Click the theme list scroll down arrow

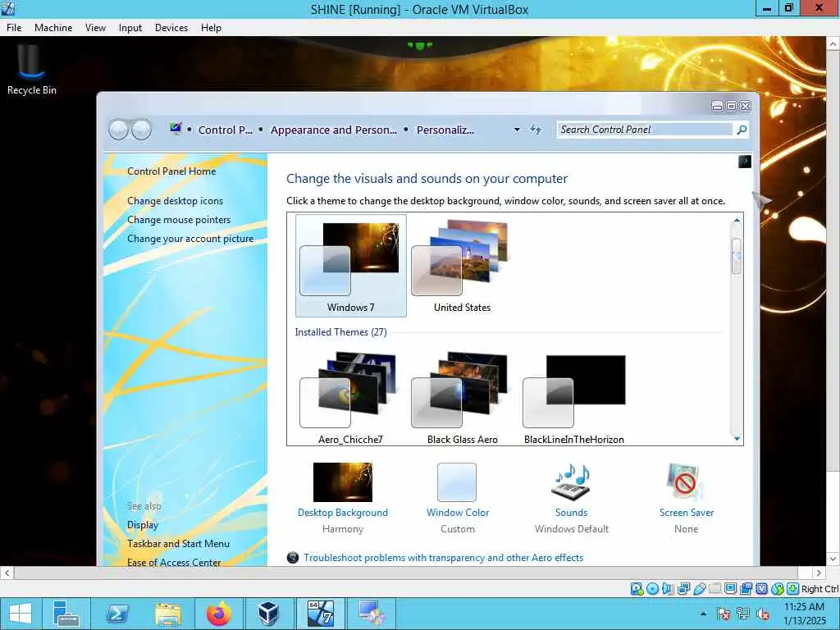737,438
